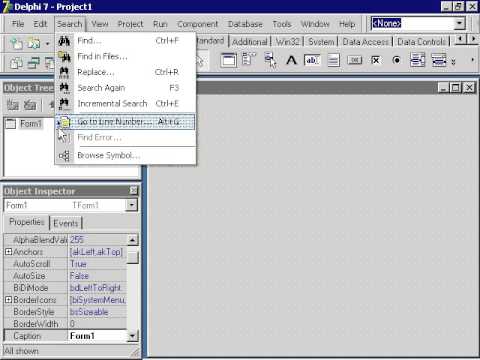This screenshot has height=360, width=480.
Task: Select the Edit component icon
Action: 312,60
